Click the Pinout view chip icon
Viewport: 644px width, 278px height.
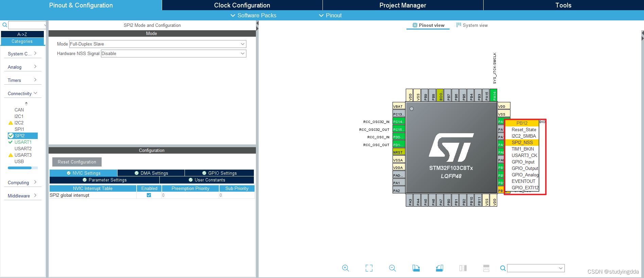415,25
